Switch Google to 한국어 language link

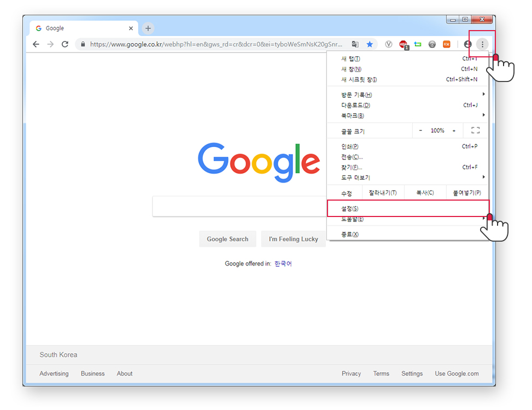click(x=283, y=263)
